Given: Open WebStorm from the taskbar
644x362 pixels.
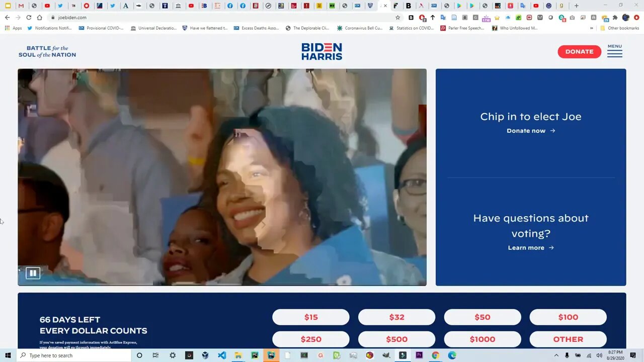Looking at the screenshot, I should [271, 355].
